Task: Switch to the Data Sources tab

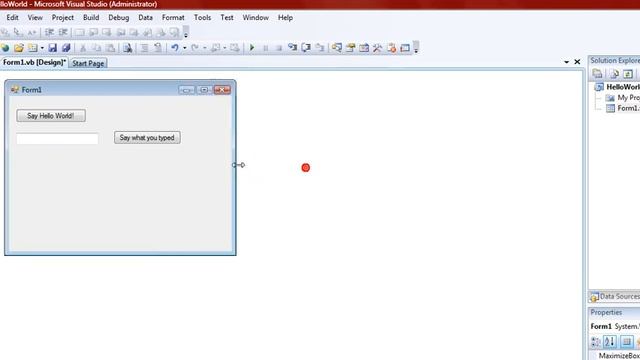Action: 615,297
